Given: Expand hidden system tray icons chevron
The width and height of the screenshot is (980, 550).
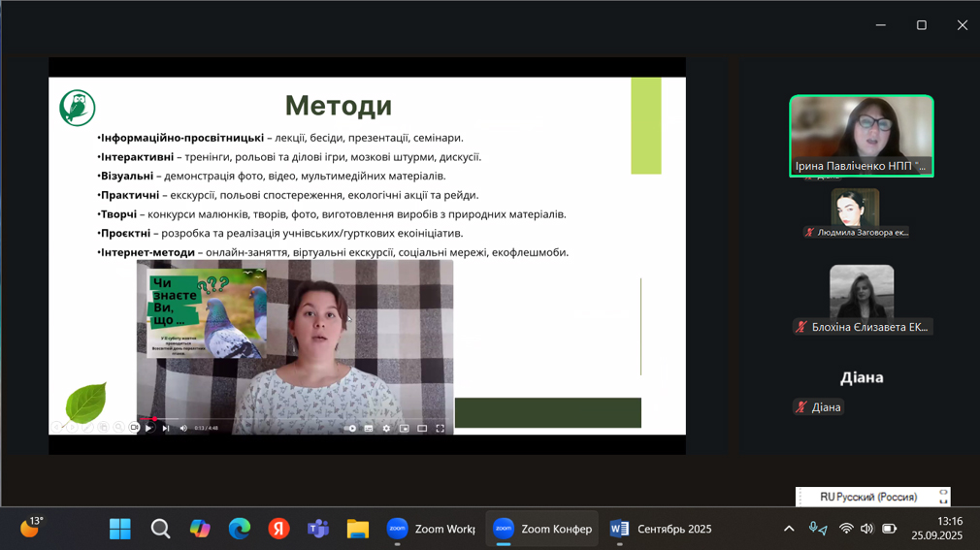Looking at the screenshot, I should pyautogui.click(x=789, y=529).
